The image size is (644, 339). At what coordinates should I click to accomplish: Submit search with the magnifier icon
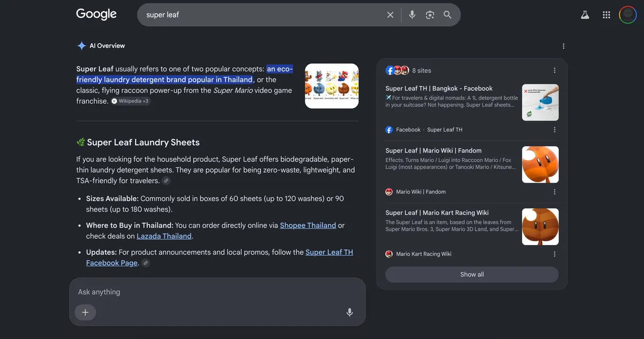point(448,15)
